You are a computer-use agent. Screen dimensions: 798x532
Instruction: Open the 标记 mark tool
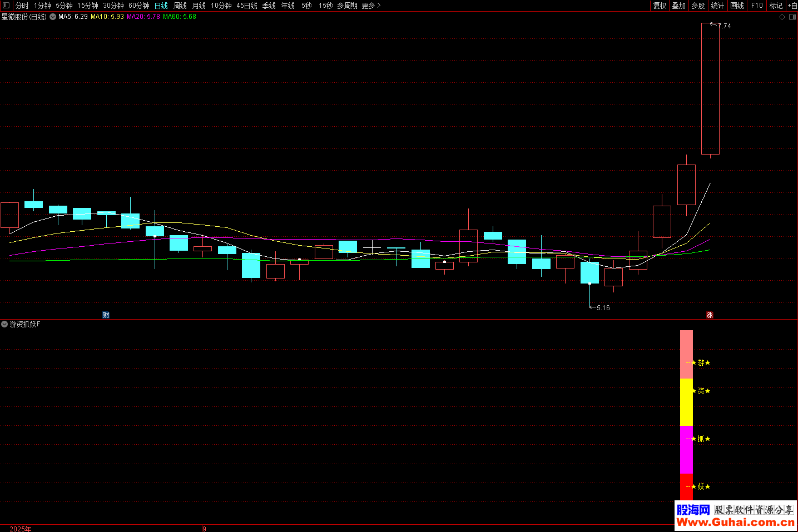click(776, 6)
